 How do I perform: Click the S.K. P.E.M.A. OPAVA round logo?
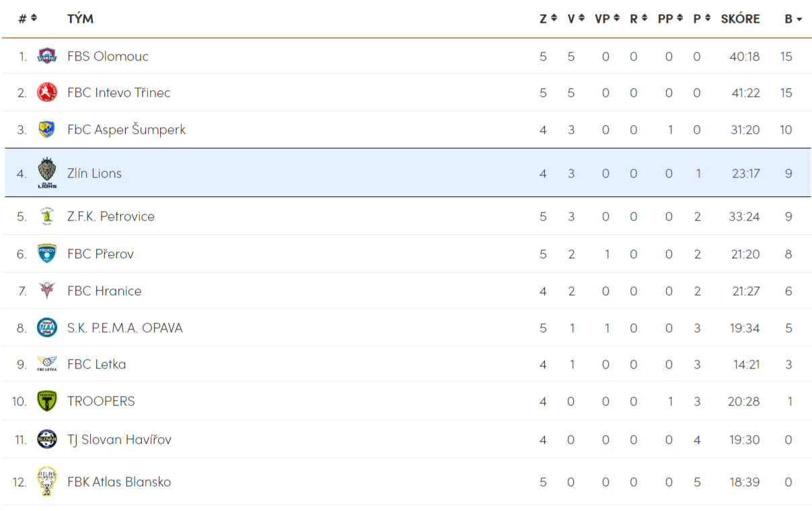[x=46, y=328]
